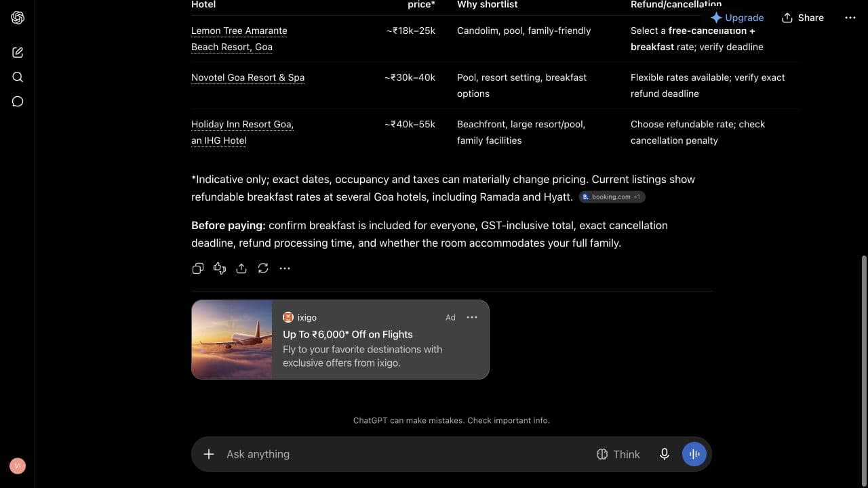Select 'Flexible rates available' refund cell
868x488 pixels.
[x=707, y=85]
